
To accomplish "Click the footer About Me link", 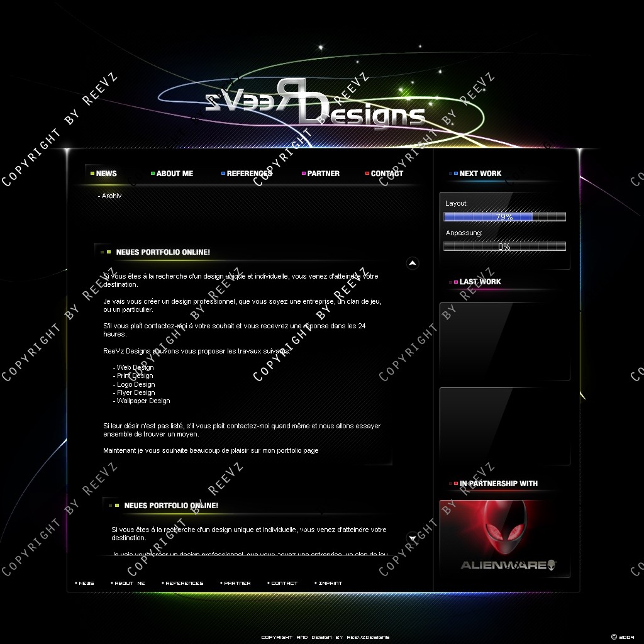I will [x=130, y=583].
